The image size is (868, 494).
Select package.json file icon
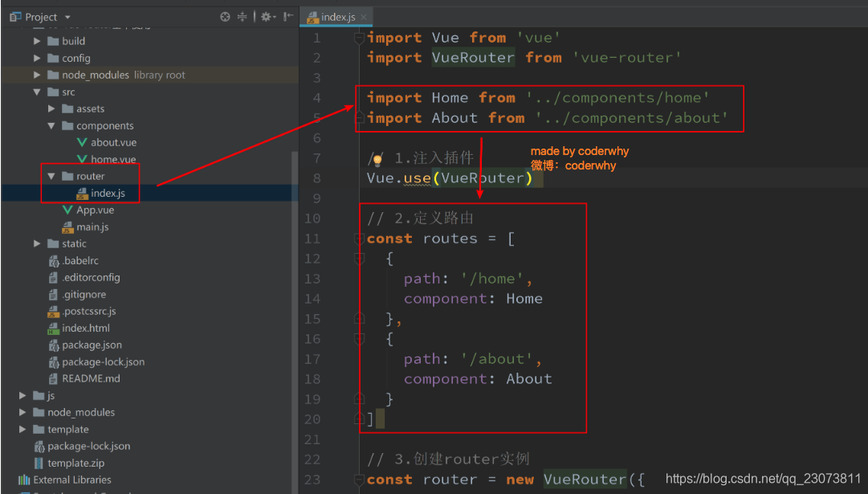pyautogui.click(x=54, y=345)
